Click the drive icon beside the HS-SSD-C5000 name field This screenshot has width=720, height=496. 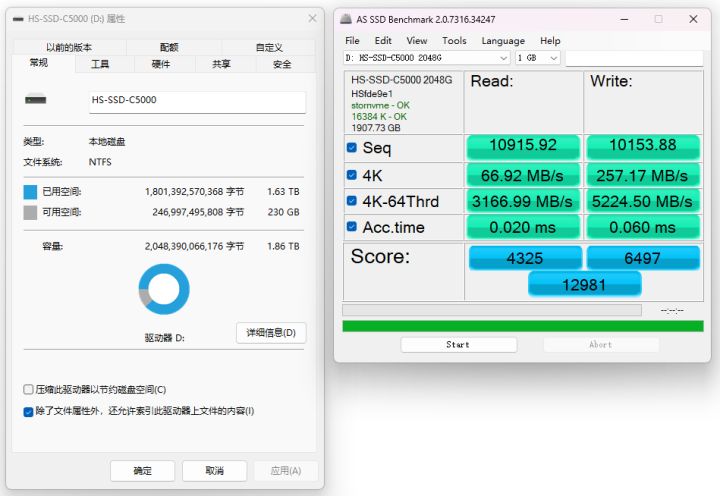coord(35,99)
